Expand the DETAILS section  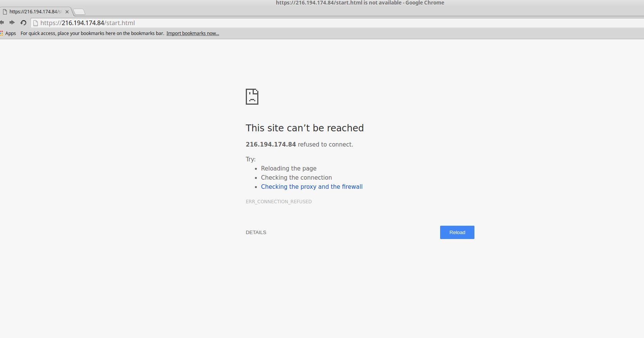256,233
